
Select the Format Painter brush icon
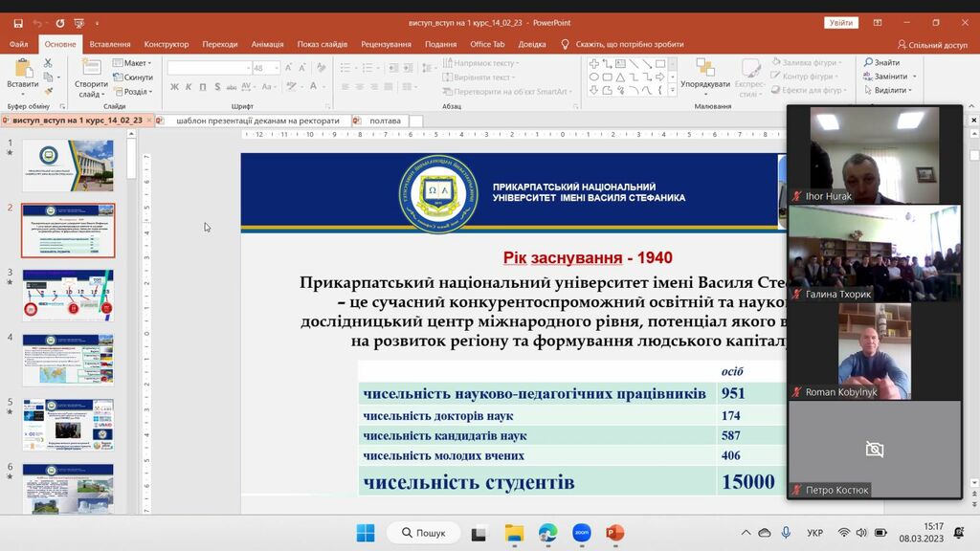pyautogui.click(x=48, y=91)
